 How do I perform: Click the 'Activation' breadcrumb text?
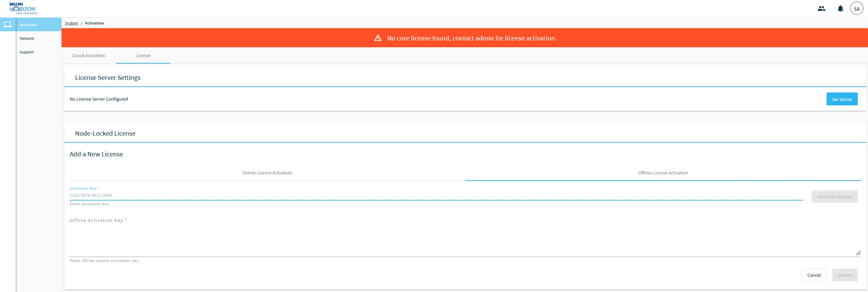click(x=94, y=23)
